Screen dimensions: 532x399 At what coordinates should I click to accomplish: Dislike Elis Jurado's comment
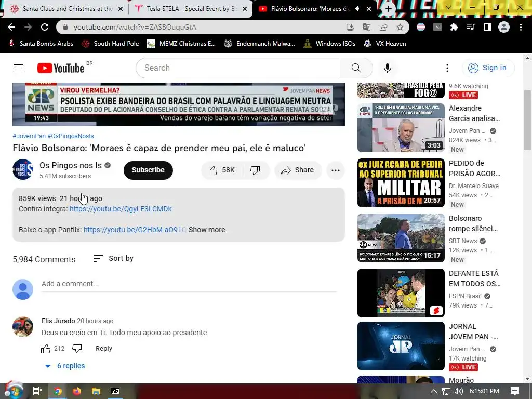coord(77,349)
